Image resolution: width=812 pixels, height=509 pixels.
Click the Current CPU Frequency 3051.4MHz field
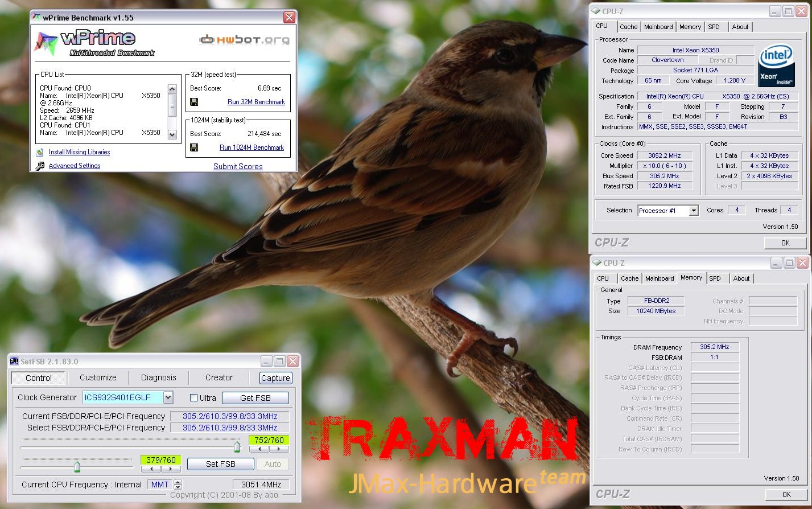click(x=261, y=485)
